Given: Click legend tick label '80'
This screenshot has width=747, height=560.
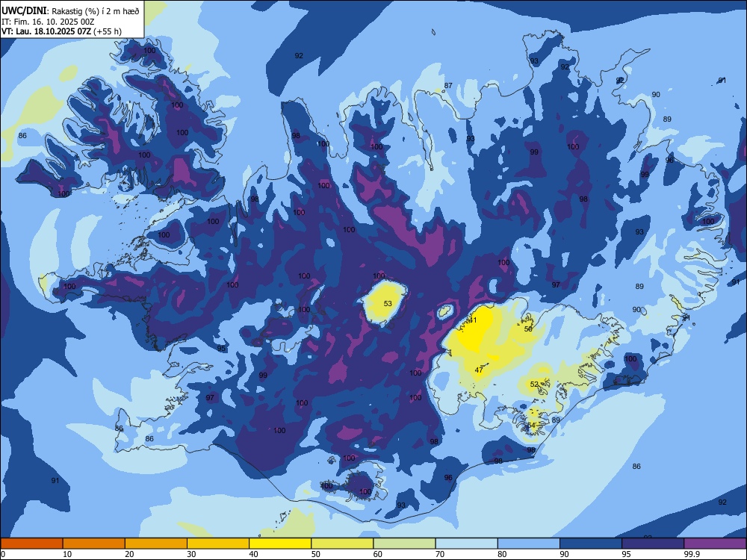Looking at the screenshot, I should 502,554.
